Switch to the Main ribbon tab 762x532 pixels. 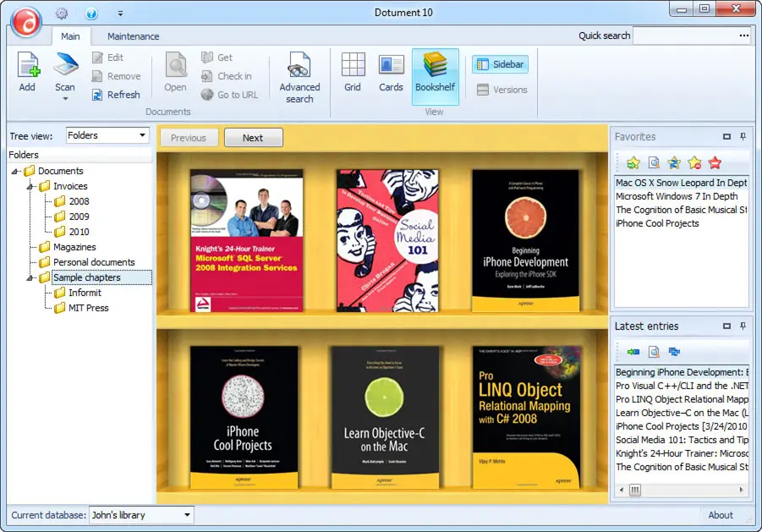[x=70, y=36]
